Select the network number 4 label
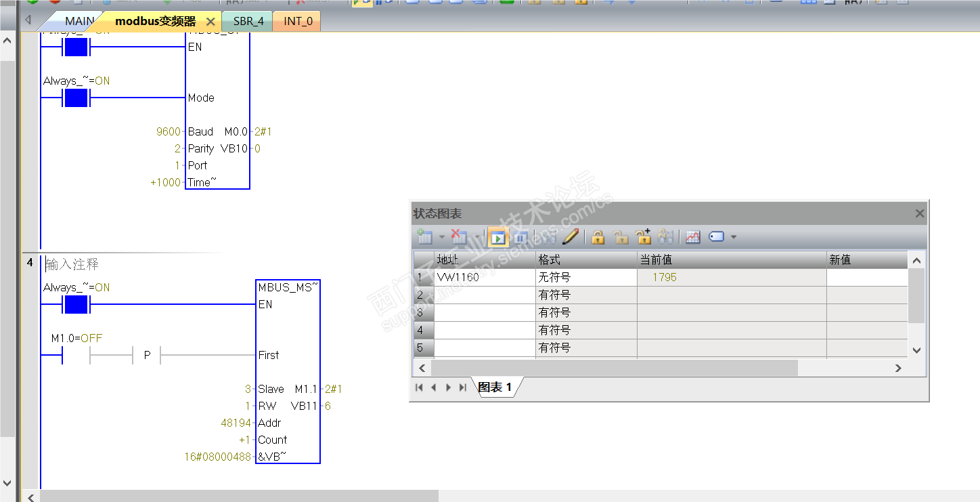The height and width of the screenshot is (502, 980). coord(30,262)
